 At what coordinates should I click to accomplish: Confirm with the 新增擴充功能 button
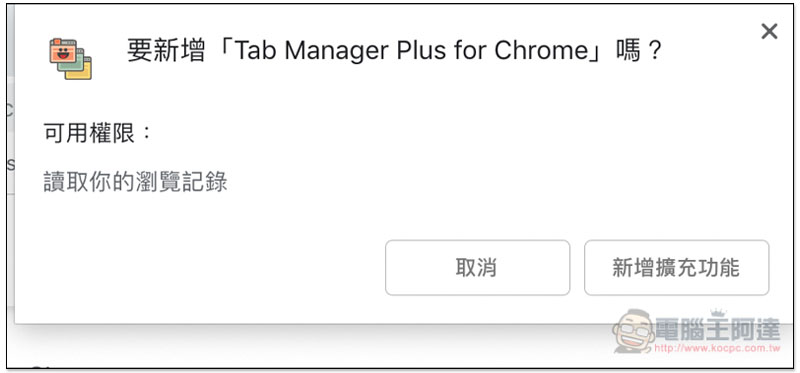[676, 268]
